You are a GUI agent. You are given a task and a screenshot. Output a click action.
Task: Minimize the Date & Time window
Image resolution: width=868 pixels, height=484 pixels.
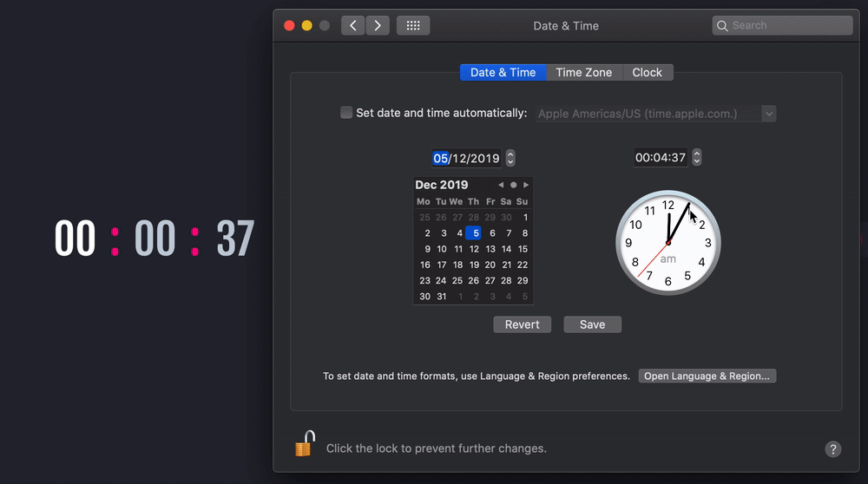pyautogui.click(x=306, y=25)
